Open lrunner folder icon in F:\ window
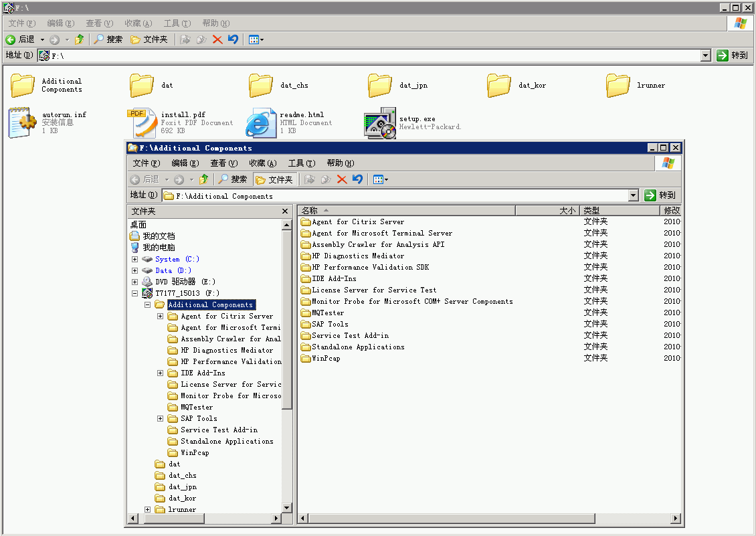 [618, 86]
